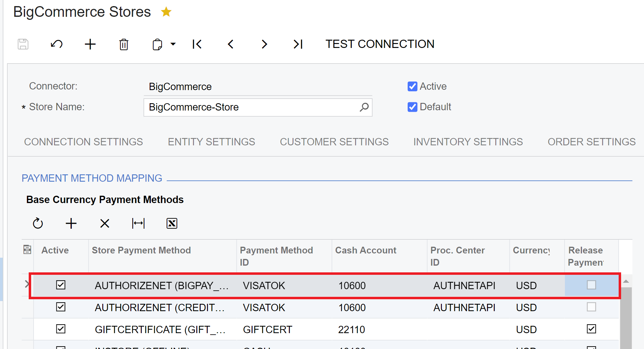The image size is (644, 349).
Task: Open the Store Name lookup magnifier
Action: point(364,107)
